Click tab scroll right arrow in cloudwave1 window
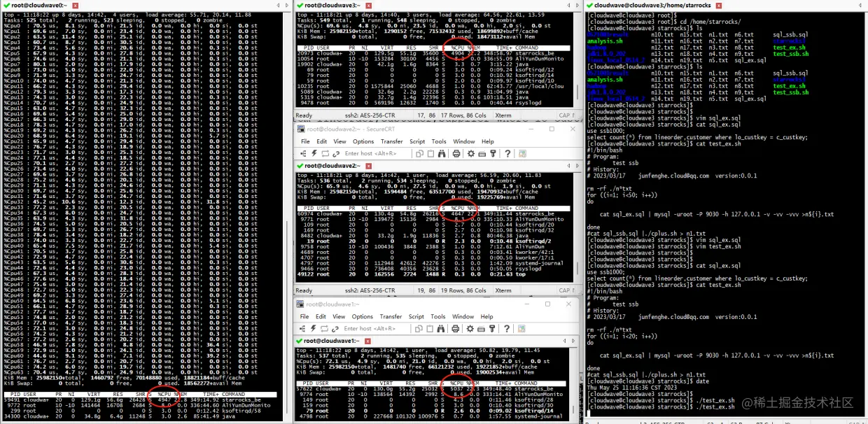Viewport: 868px width, 424px height. (x=573, y=341)
